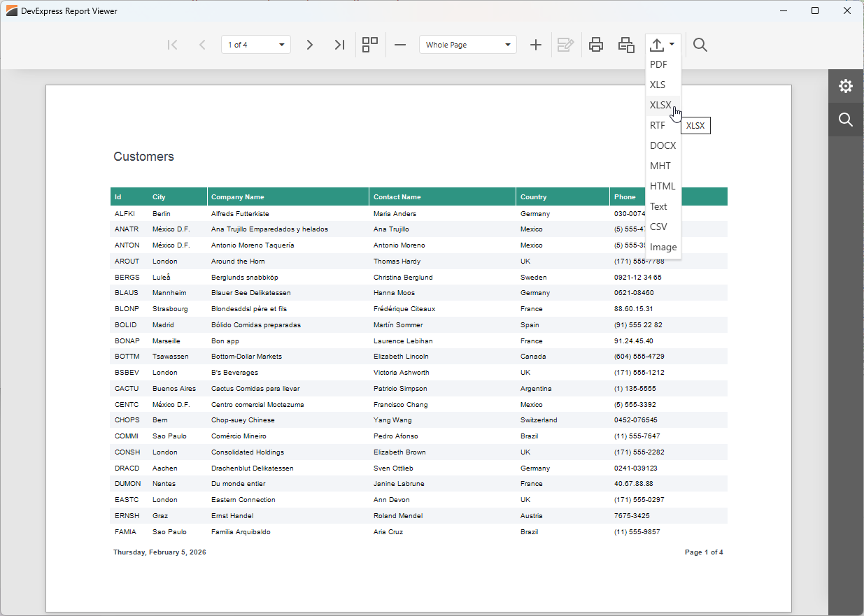Screen dimensions: 864x616
Task: Click the zoom out minus icon
Action: [x=400, y=44]
